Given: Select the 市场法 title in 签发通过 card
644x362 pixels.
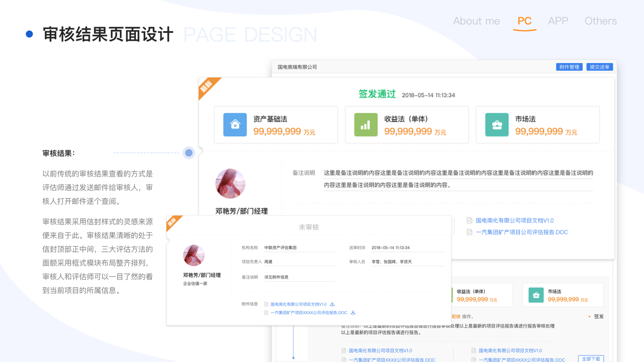Looking at the screenshot, I should [x=525, y=119].
